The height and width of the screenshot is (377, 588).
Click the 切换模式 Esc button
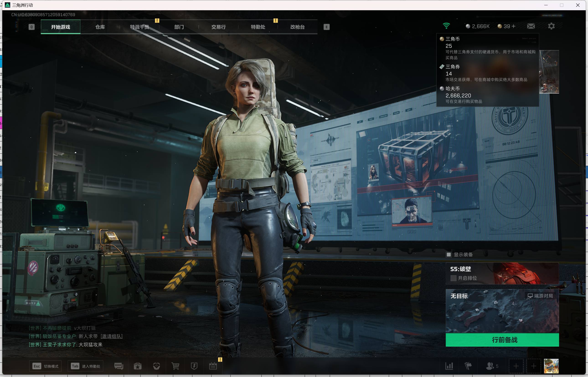click(45, 366)
